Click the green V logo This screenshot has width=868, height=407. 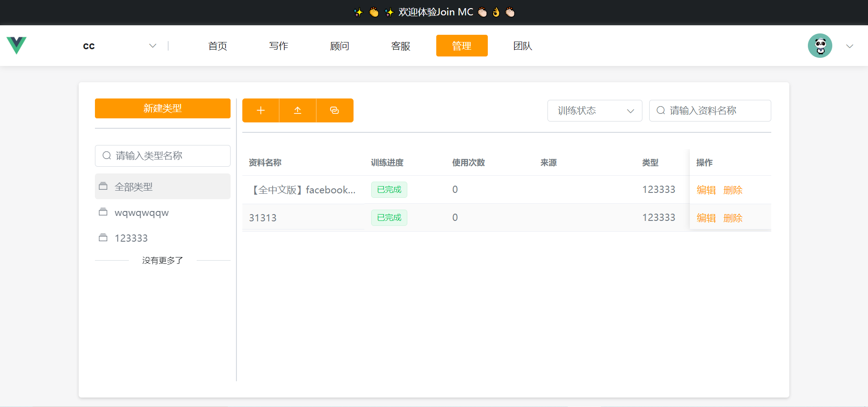[x=17, y=46]
